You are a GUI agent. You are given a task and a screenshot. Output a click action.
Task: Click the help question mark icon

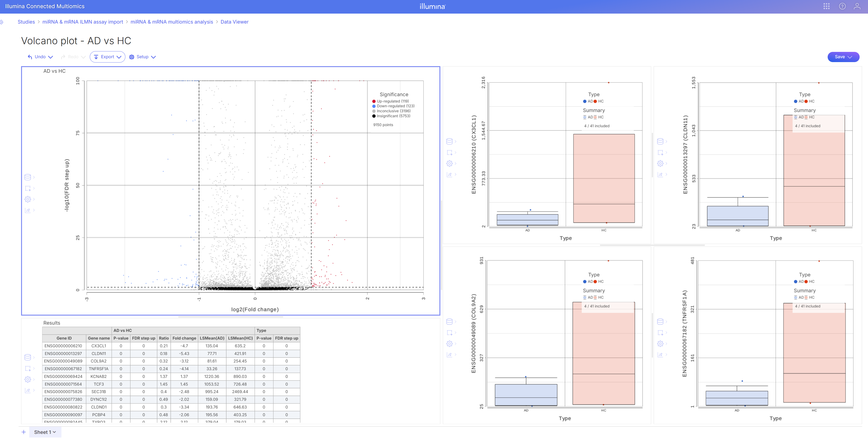pyautogui.click(x=842, y=6)
